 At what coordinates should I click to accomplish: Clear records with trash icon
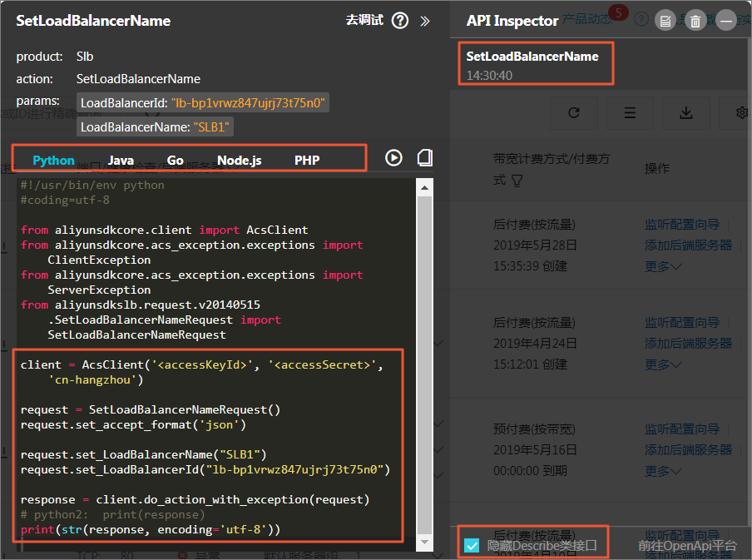pos(695,21)
